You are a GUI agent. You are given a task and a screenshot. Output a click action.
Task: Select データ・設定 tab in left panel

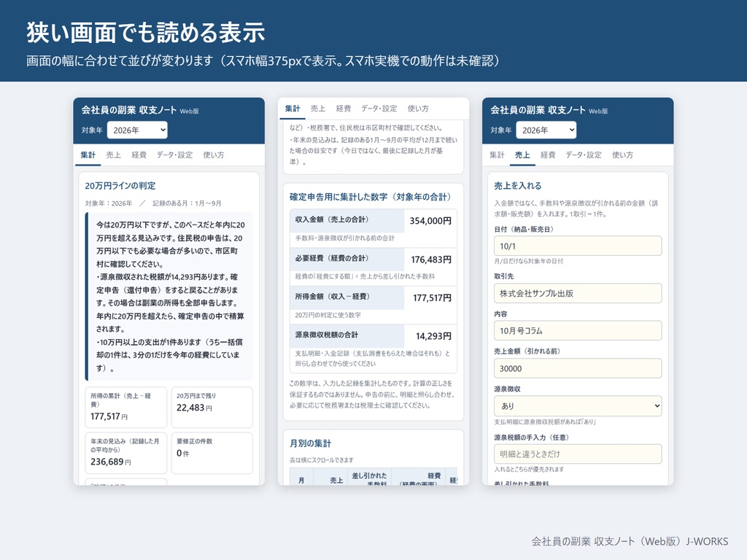click(175, 155)
